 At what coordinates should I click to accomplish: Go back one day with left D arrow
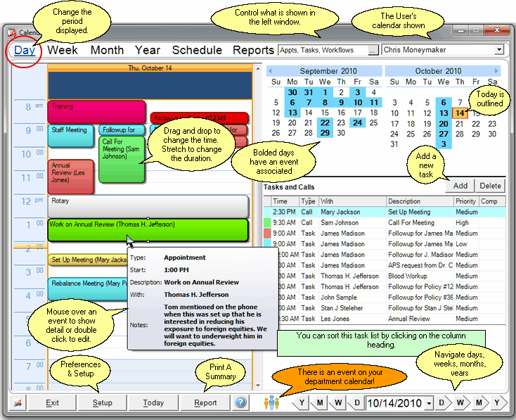356,402
